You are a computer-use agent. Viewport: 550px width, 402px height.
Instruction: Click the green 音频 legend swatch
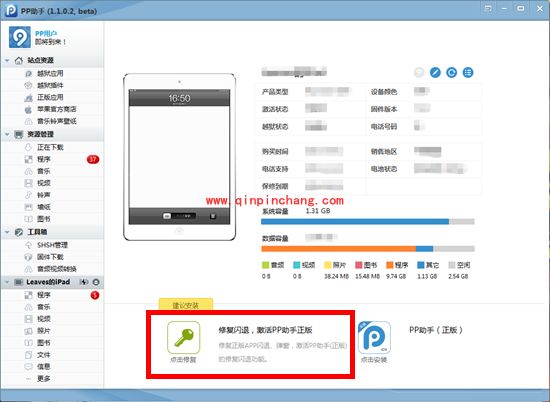click(266, 265)
